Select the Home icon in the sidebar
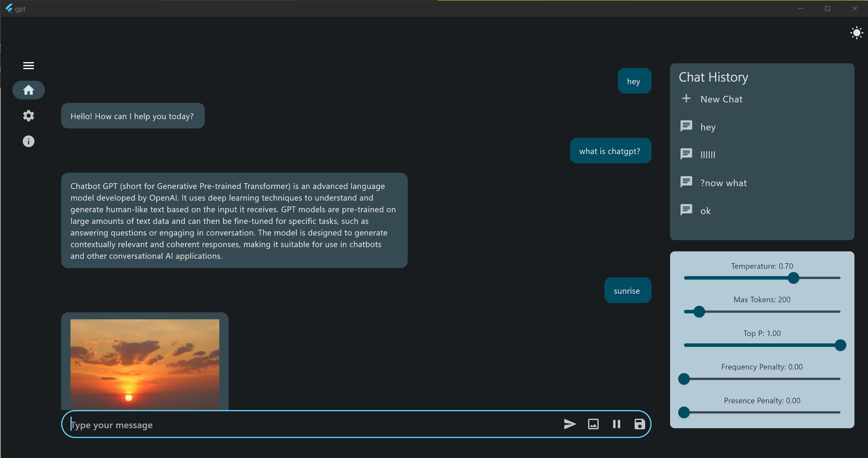 28,90
